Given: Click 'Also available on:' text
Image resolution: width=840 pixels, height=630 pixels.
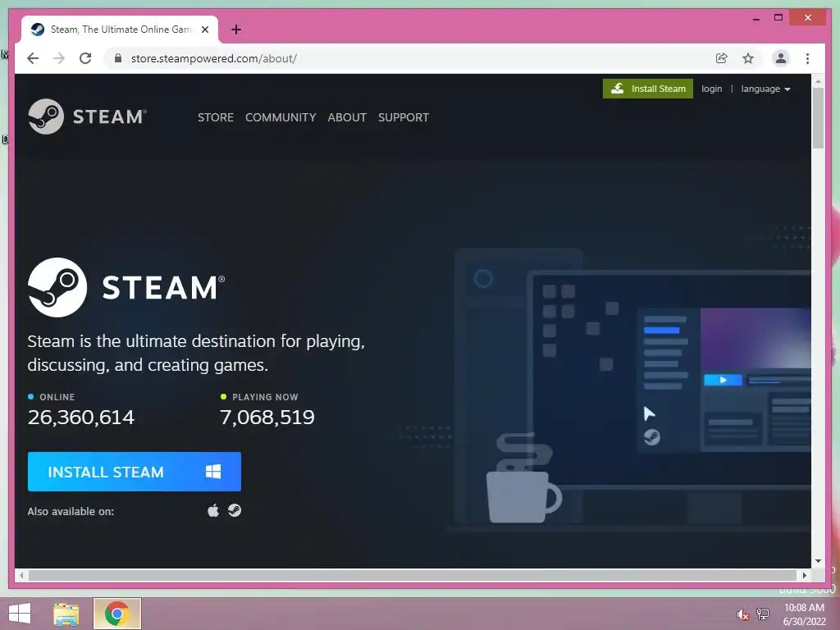Looking at the screenshot, I should (71, 511).
